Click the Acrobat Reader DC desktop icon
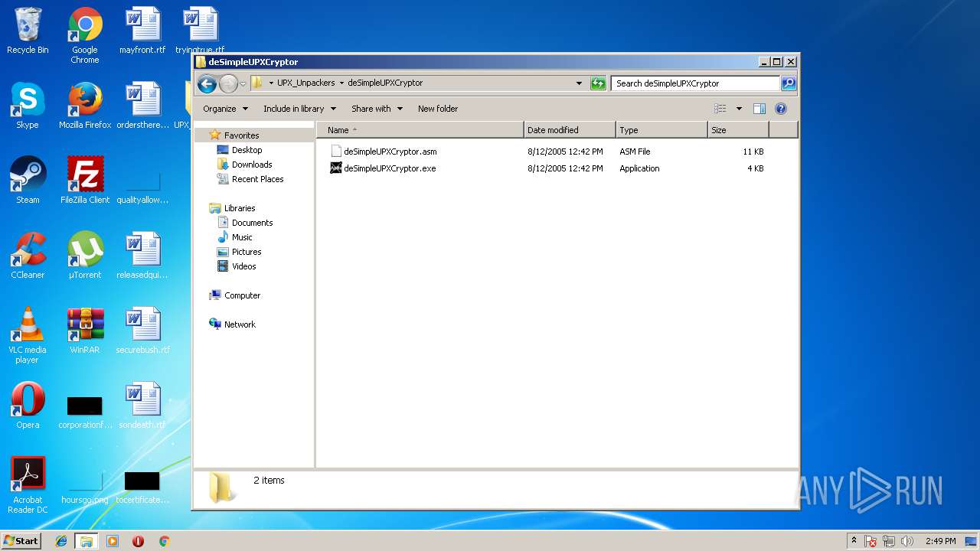The width and height of the screenshot is (980, 551). click(x=28, y=486)
